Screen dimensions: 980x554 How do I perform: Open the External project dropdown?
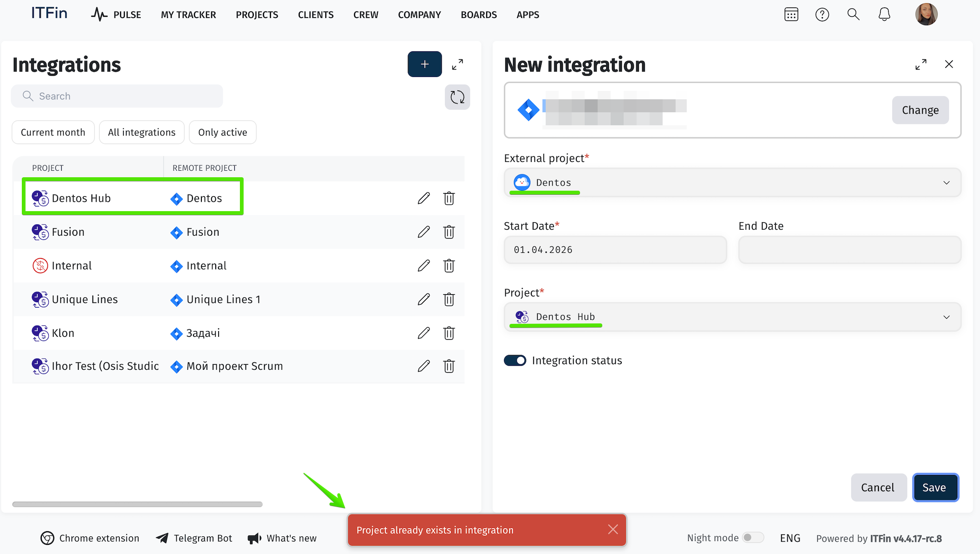click(x=732, y=183)
